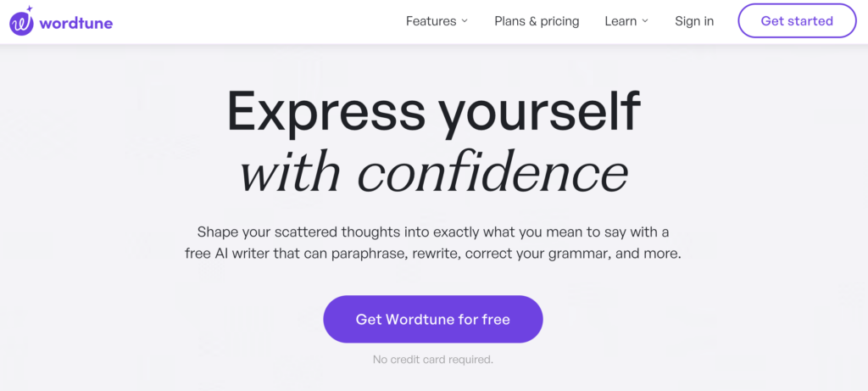The height and width of the screenshot is (391, 868).
Task: Click the Sign in link
Action: (694, 21)
